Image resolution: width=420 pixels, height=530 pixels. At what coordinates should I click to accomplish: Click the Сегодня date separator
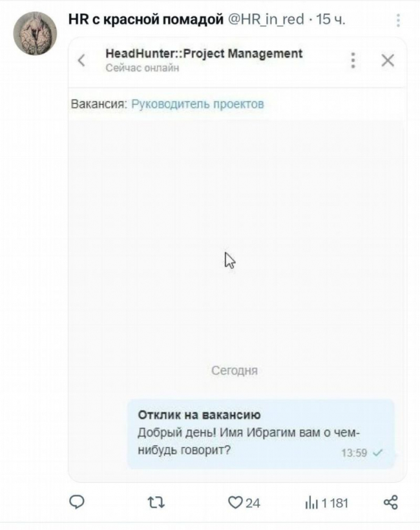click(x=235, y=371)
